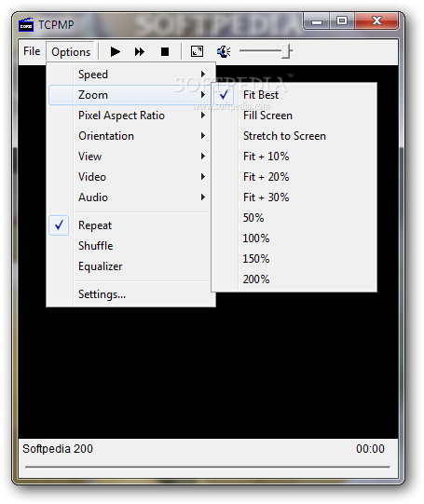
Task: Set zoom to 50%
Action: point(294,218)
